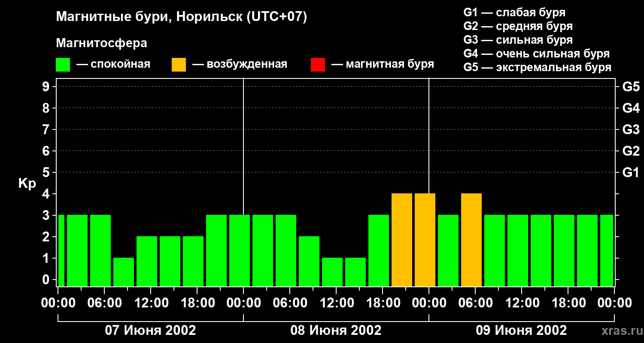The height and width of the screenshot is (343, 644).
Task: Click the date label 07 Июня 2002
Action: 151,331
